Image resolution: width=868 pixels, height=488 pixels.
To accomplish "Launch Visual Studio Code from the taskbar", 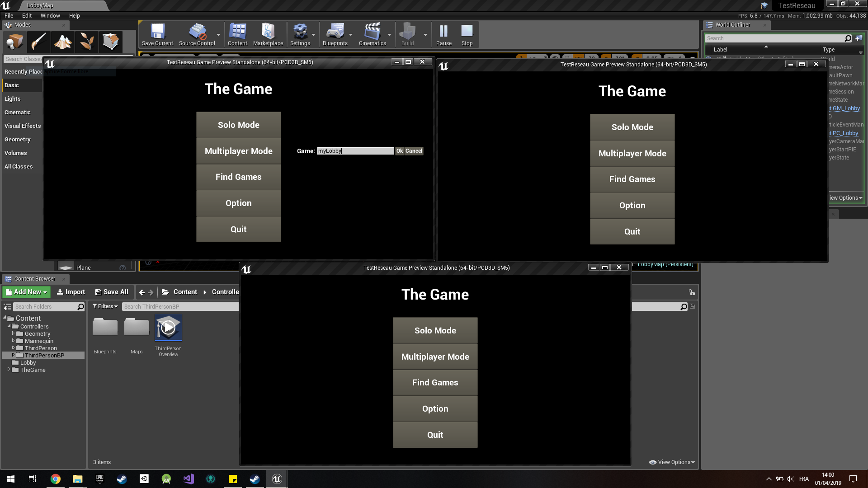I will point(188,479).
